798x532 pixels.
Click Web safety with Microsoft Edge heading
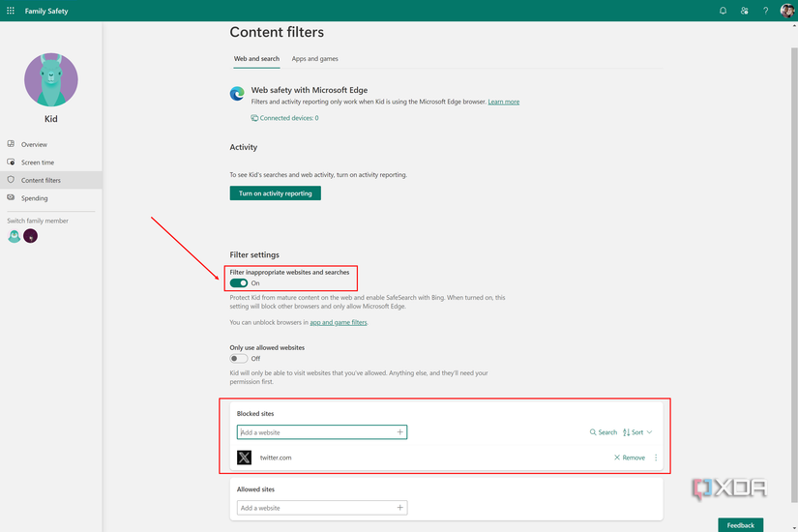[x=310, y=90]
